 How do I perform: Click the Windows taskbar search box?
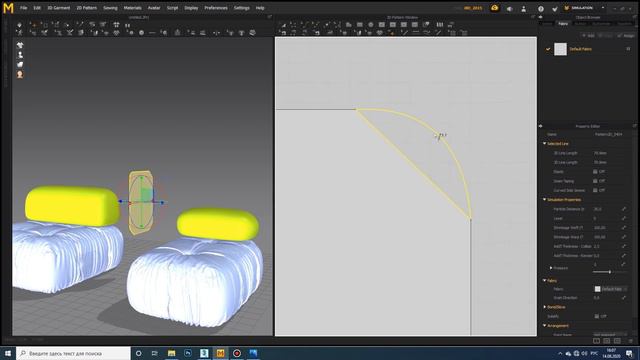[x=73, y=353]
